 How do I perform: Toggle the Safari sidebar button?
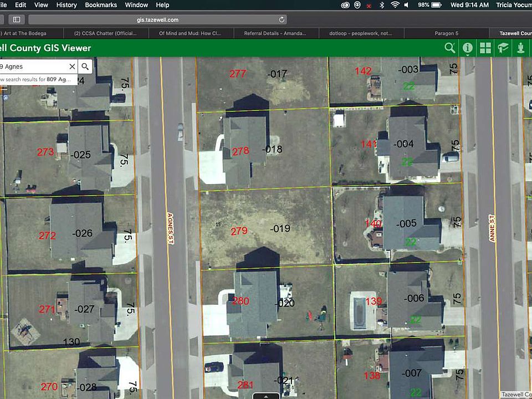tap(17, 19)
